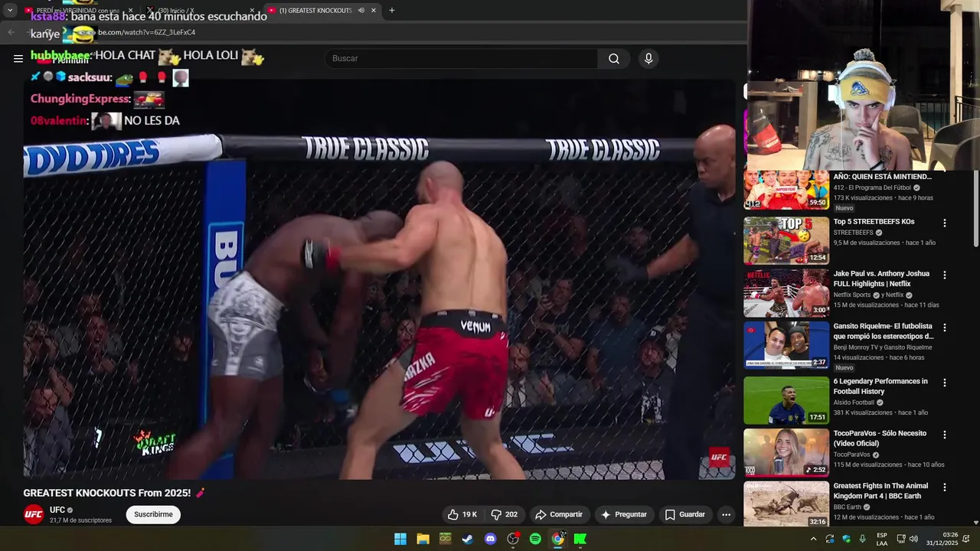The image size is (980, 551).
Task: Go back with the browser back arrow
Action: coord(11,32)
